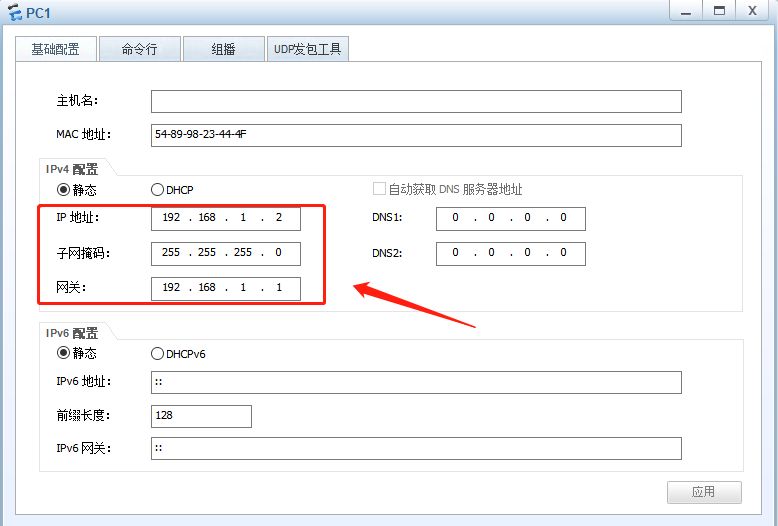Click the 主机名 input field
Viewport: 778px width, 526px height.
coord(415,101)
